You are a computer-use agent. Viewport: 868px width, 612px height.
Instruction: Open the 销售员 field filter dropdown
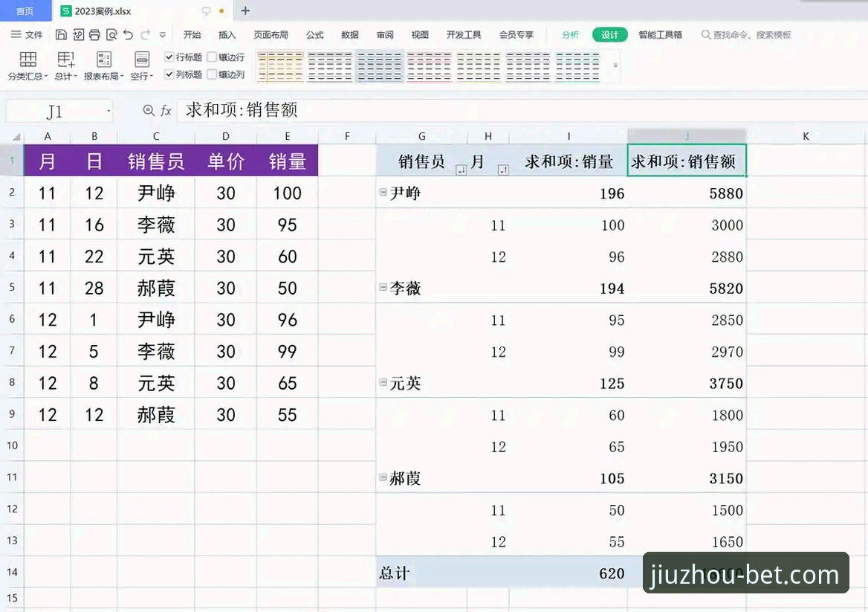tap(461, 170)
